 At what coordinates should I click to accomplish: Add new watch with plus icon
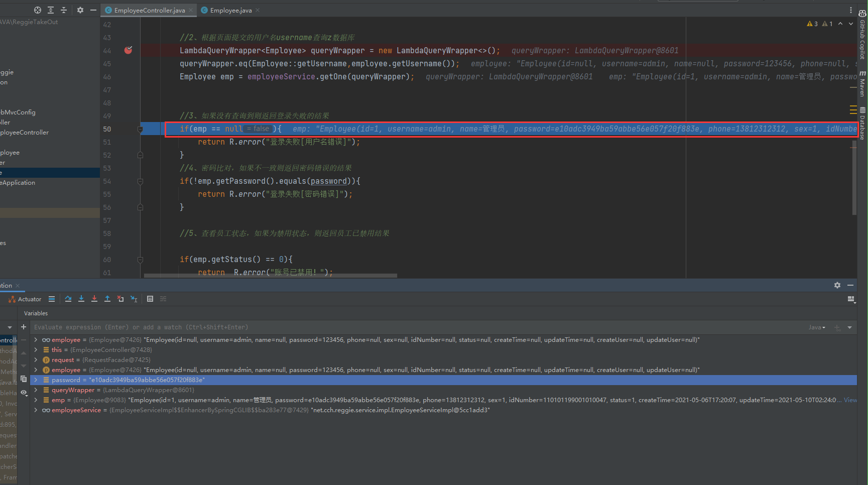point(24,327)
